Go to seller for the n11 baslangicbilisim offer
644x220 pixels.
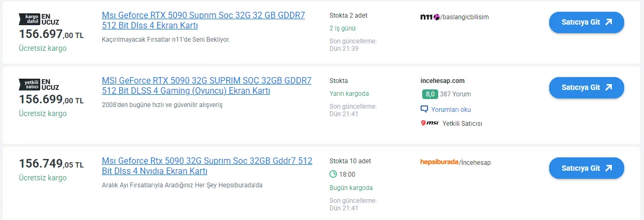pyautogui.click(x=586, y=22)
